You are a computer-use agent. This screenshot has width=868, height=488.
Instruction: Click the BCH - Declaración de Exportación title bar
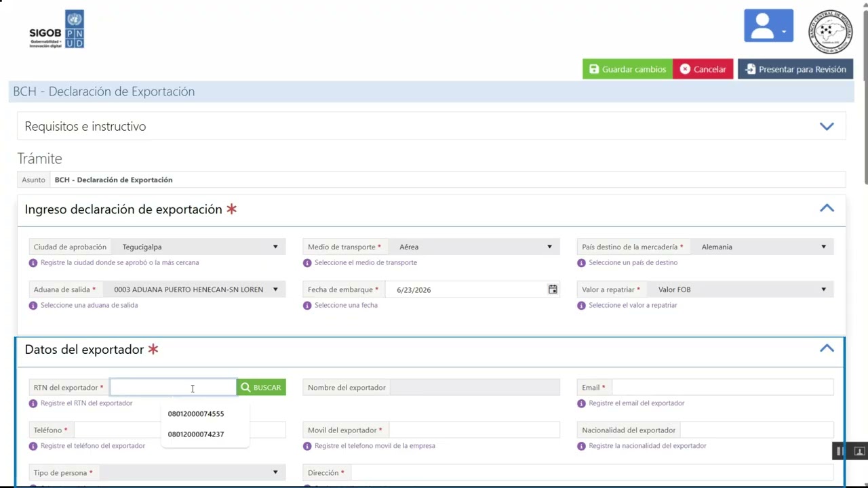coord(431,91)
